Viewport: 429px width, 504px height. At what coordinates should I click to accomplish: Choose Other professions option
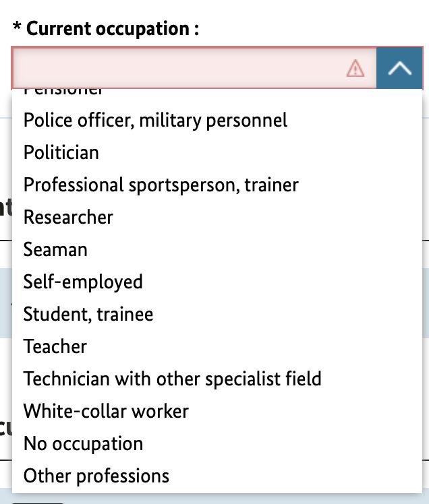point(96,476)
